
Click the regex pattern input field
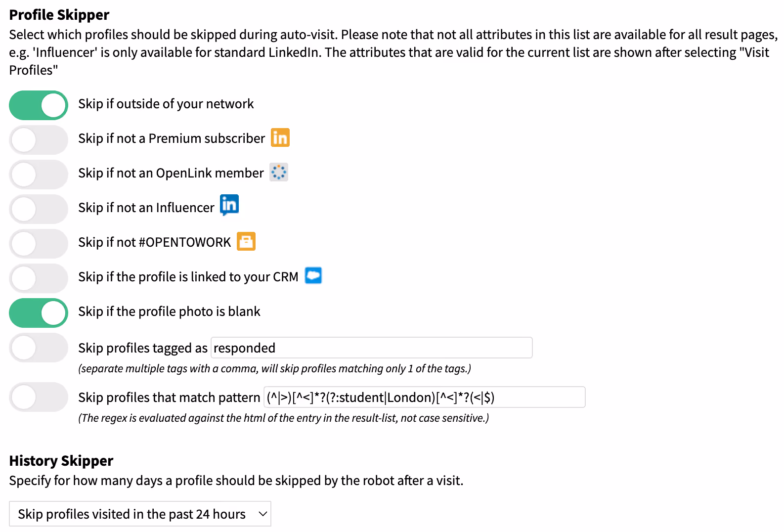pyautogui.click(x=425, y=397)
